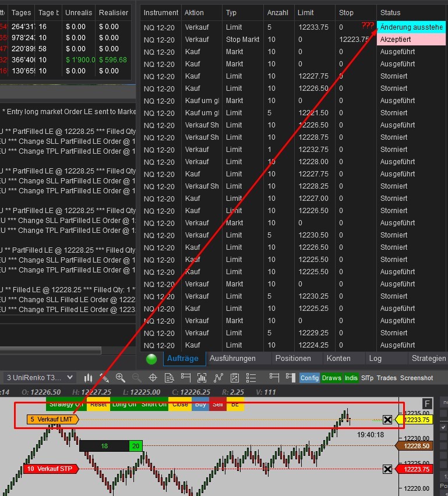
Task: Select the Änderung ausstehend status cell
Action: click(411, 27)
